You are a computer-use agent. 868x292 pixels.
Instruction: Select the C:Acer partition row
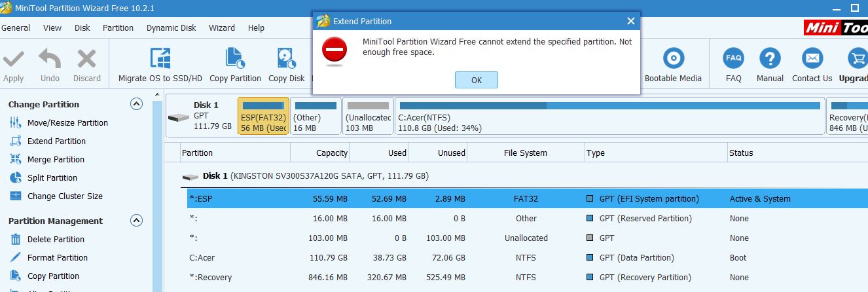[x=528, y=257]
